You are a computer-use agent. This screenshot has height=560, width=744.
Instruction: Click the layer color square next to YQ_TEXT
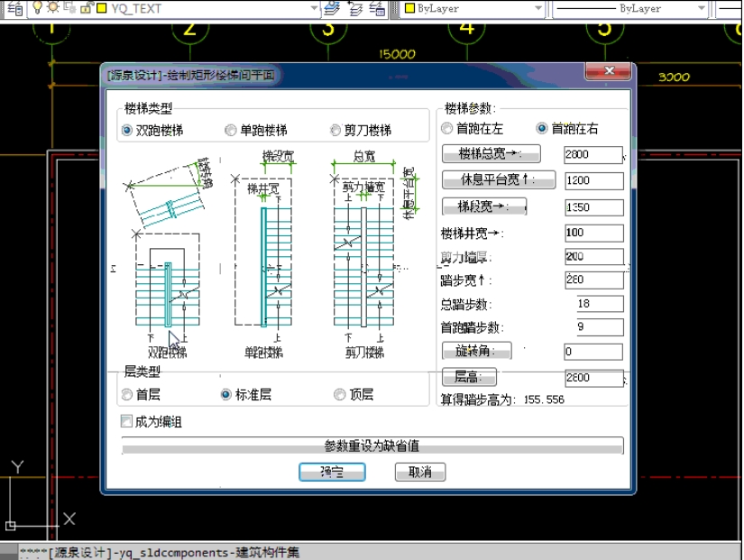101,10
